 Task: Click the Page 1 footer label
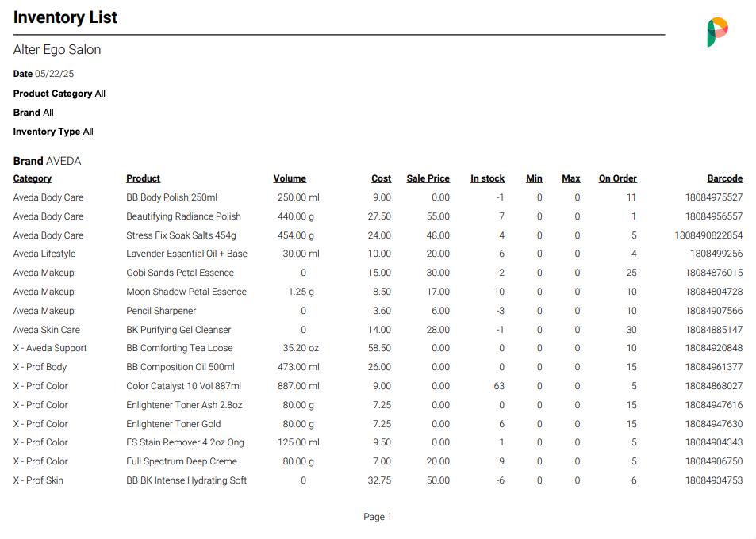point(378,517)
